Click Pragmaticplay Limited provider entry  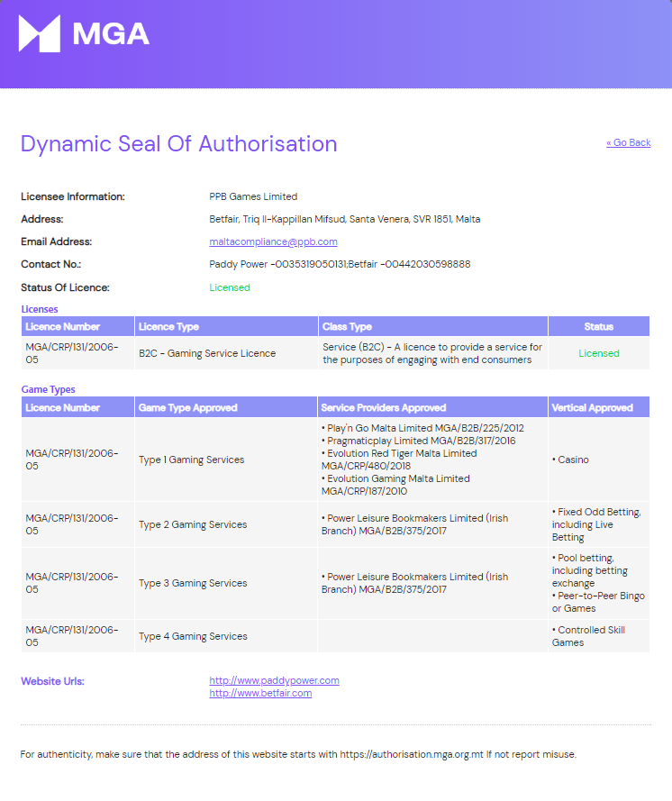pos(419,441)
